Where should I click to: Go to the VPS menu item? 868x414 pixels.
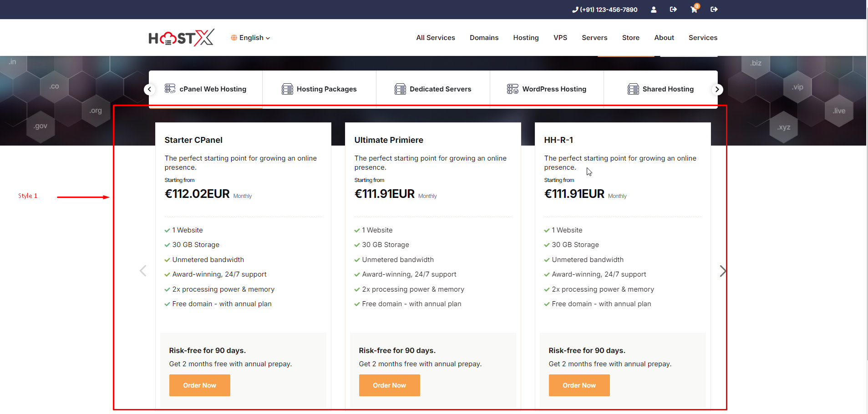(560, 38)
